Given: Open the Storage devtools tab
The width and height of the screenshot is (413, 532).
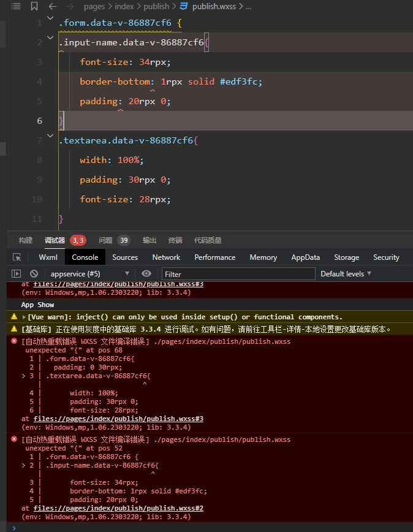Looking at the screenshot, I should click(347, 257).
